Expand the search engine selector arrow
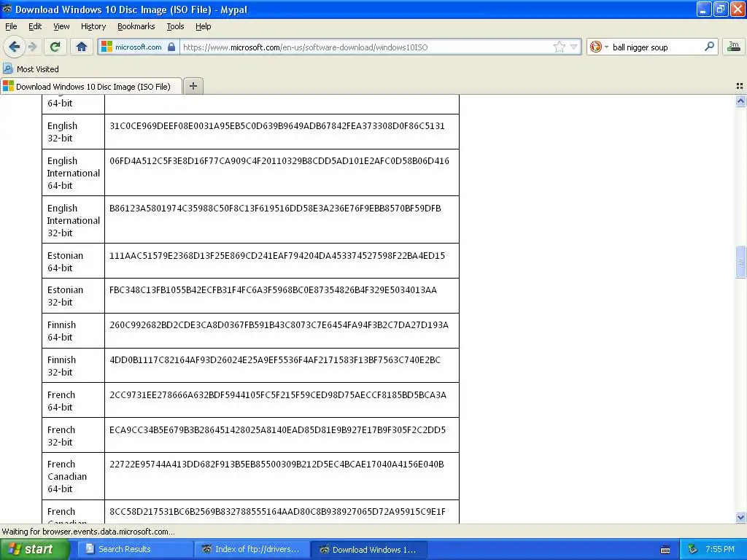The image size is (747, 560). tap(606, 47)
